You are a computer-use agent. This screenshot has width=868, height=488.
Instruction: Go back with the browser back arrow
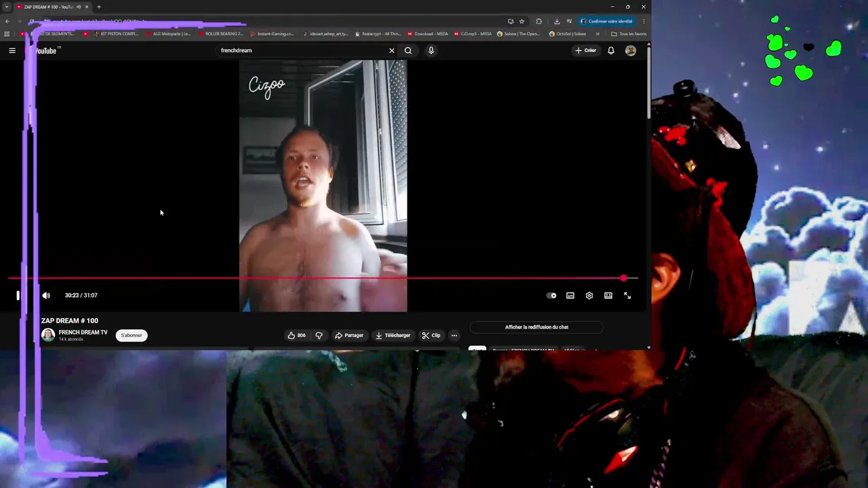(x=7, y=21)
